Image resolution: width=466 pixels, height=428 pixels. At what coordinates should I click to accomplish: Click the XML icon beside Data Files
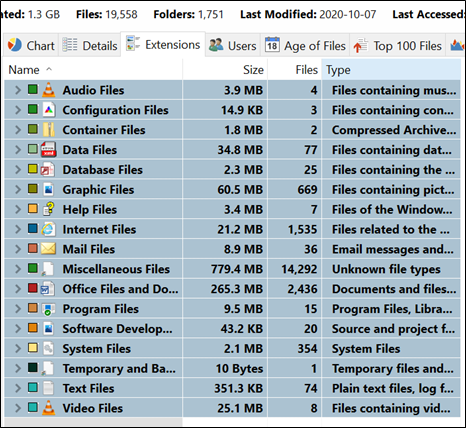click(x=48, y=149)
